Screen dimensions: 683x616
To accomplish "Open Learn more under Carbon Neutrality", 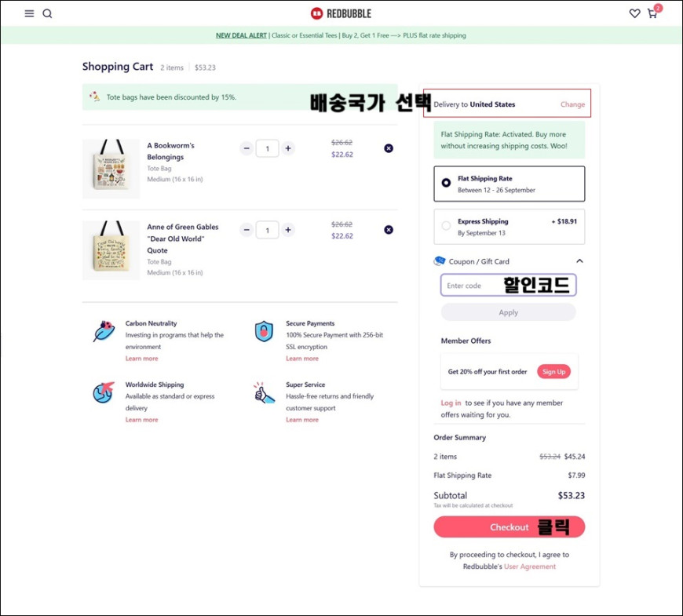I will pyautogui.click(x=141, y=359).
